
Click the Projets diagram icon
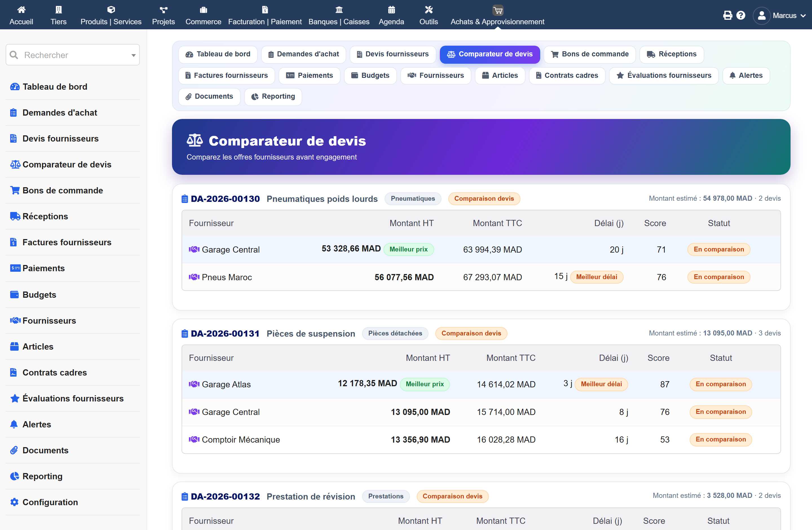click(x=164, y=10)
